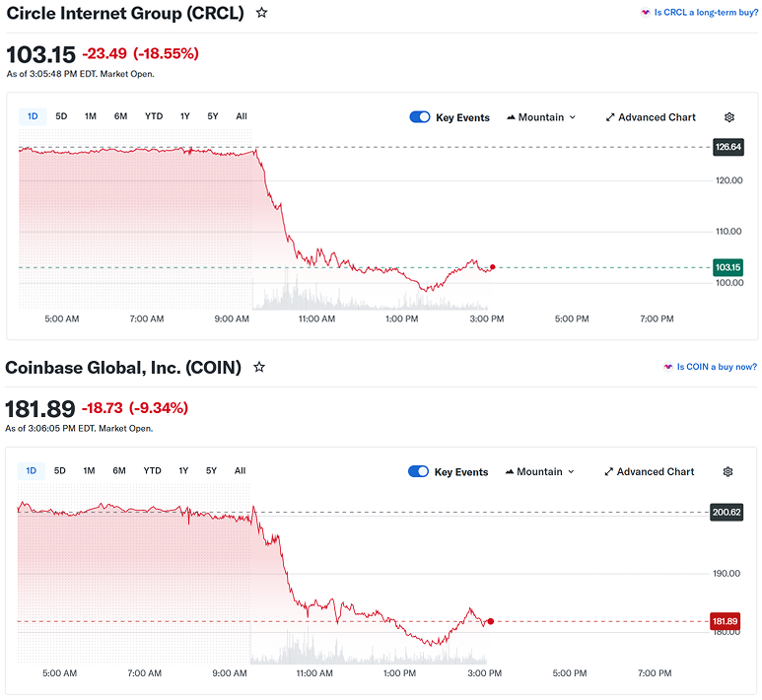Select All range on COIN chart
The height and width of the screenshot is (700, 762).
click(x=241, y=470)
